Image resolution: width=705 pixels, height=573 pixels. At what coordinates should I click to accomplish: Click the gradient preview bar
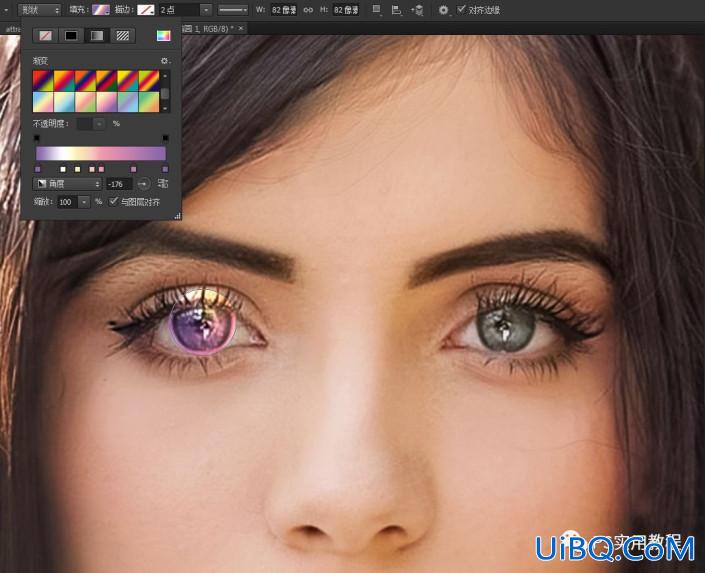101,153
